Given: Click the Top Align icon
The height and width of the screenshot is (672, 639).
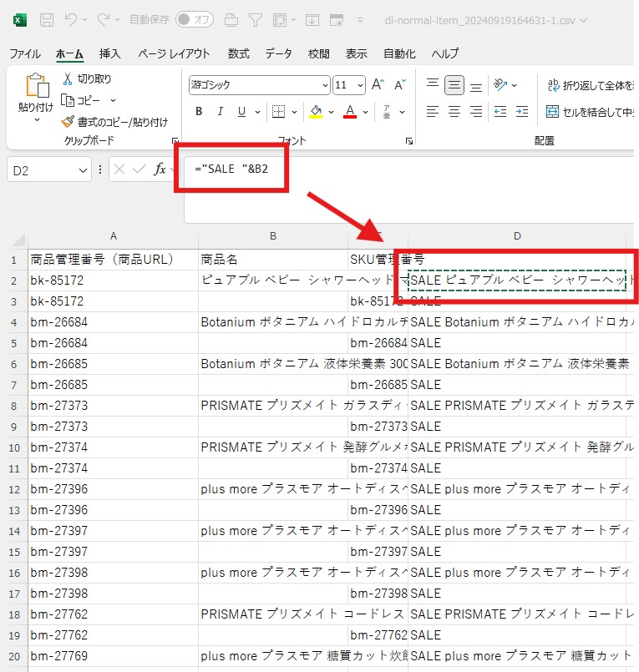Looking at the screenshot, I should click(433, 83).
